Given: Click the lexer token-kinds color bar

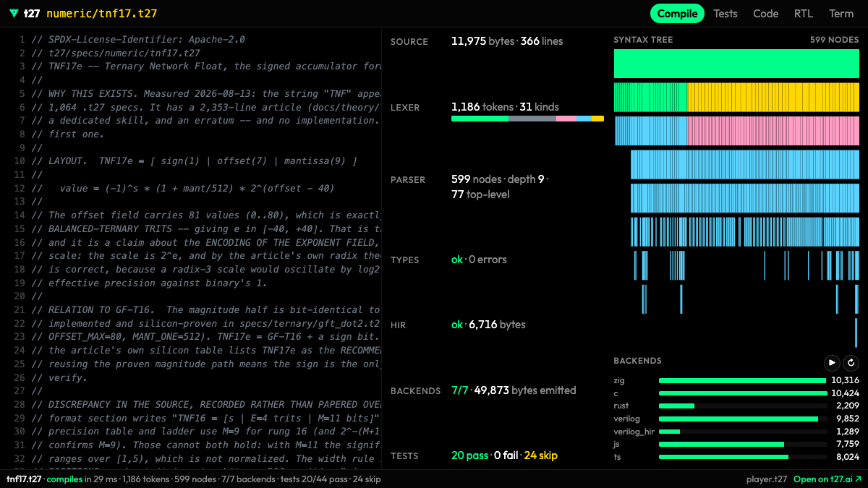Looking at the screenshot, I should point(527,119).
